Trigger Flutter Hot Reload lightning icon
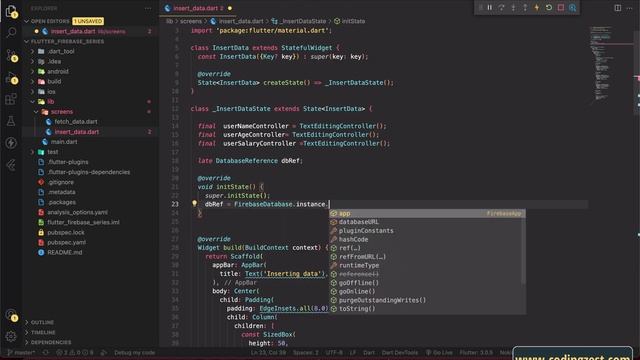 [537, 8]
